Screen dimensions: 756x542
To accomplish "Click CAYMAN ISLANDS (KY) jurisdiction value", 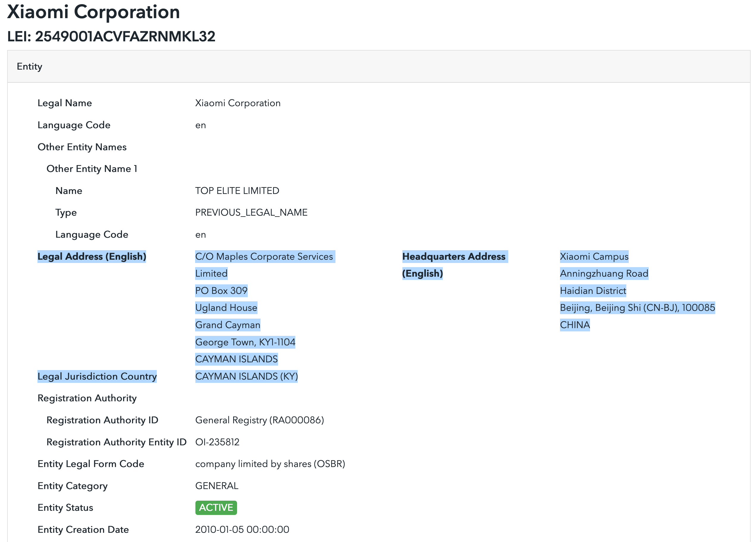I will [246, 376].
